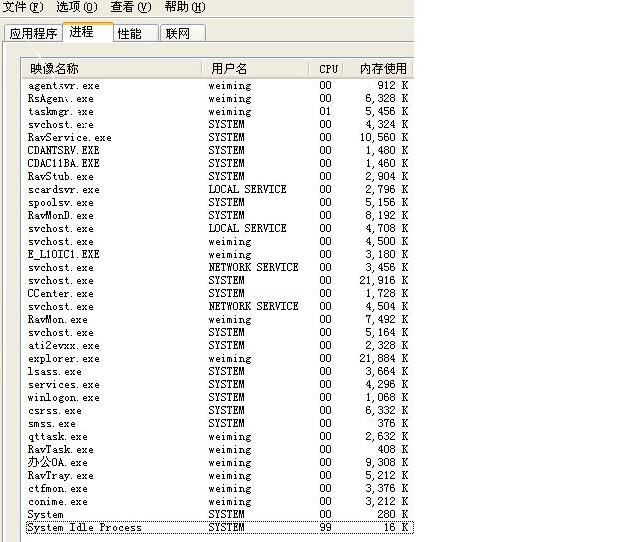
Task: Select the CDAC11BA.EXE process
Action: [218, 164]
